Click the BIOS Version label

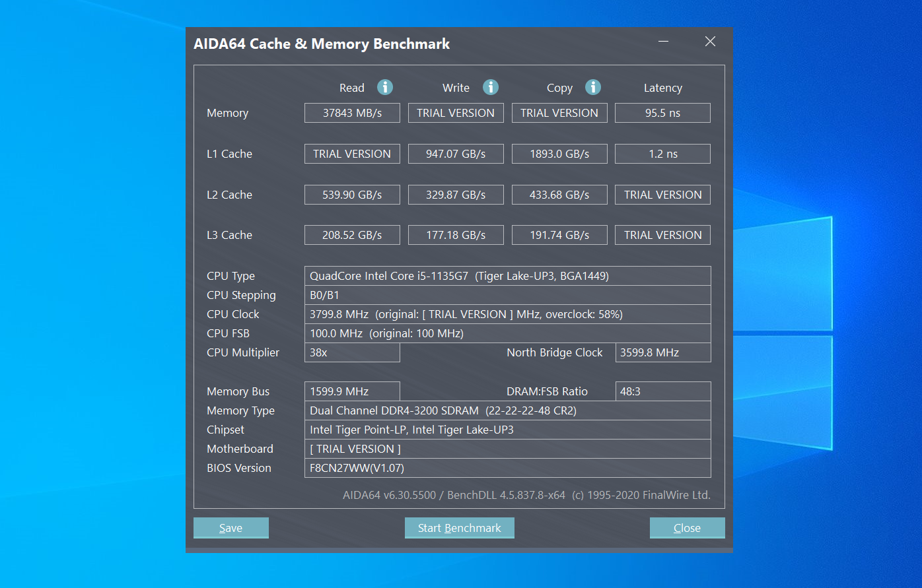pos(239,468)
